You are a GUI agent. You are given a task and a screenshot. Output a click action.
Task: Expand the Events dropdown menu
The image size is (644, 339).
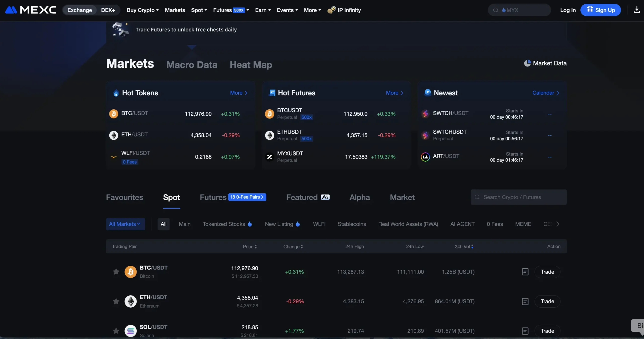pos(287,10)
